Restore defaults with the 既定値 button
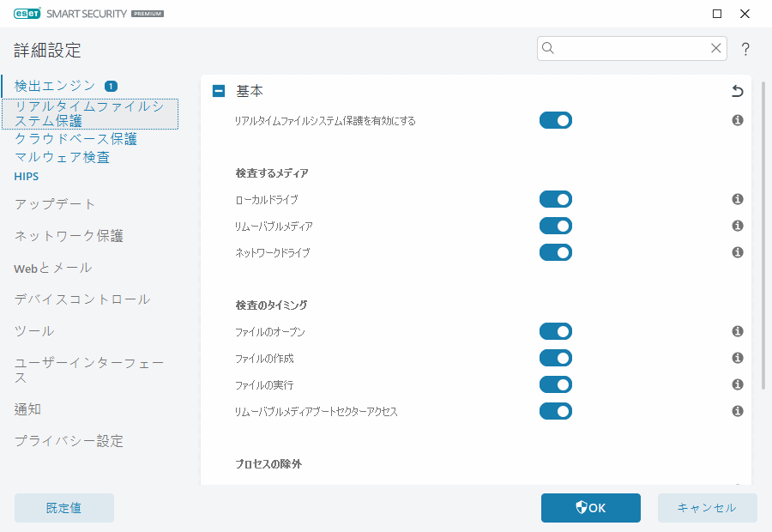Image resolution: width=772 pixels, height=532 pixels. [63, 508]
